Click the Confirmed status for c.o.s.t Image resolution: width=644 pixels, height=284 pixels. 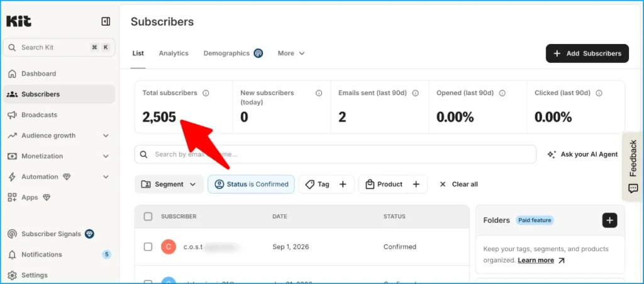(399, 247)
